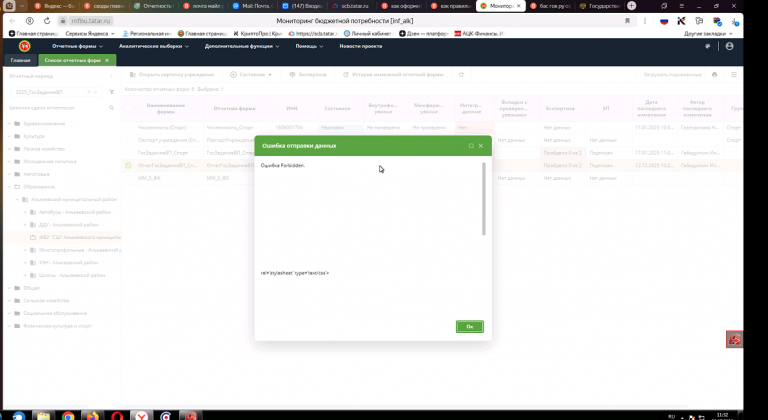Open the Russian flag extension icon
This screenshot has height=420, width=768.
[x=664, y=21]
